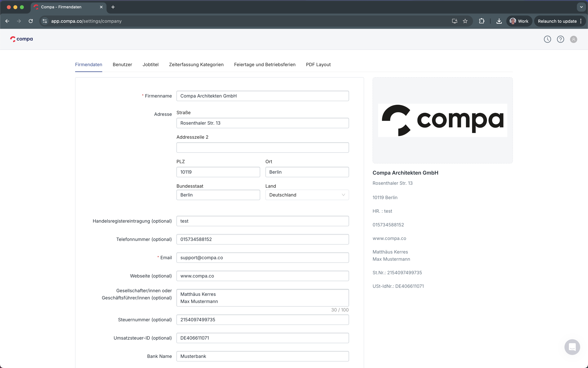Click the compa logo in header

point(21,39)
